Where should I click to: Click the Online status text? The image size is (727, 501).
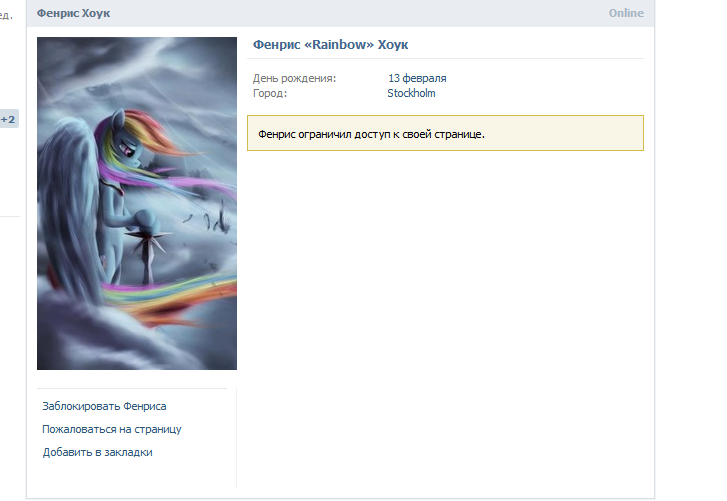pos(626,13)
